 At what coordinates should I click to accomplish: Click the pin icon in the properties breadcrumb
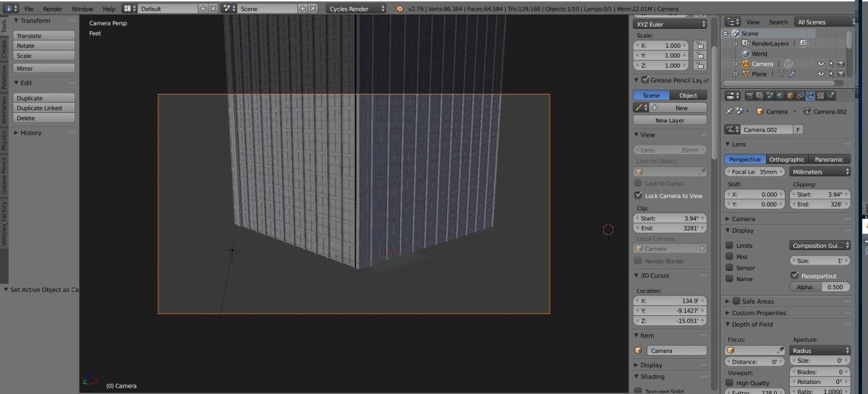click(728, 111)
